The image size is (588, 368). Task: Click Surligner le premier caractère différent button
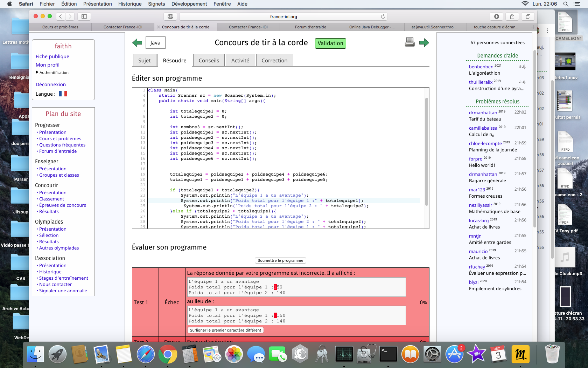(225, 330)
